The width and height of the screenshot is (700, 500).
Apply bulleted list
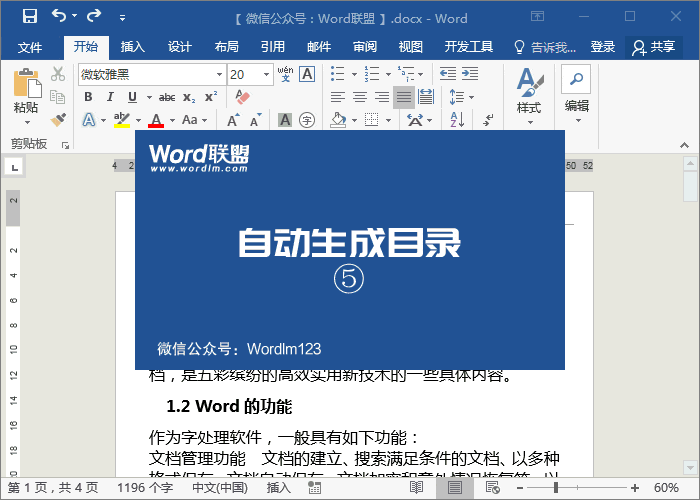pyautogui.click(x=338, y=74)
